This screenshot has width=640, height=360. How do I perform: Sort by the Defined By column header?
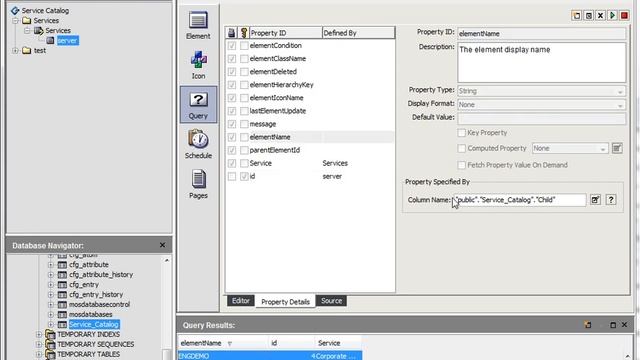(x=358, y=33)
